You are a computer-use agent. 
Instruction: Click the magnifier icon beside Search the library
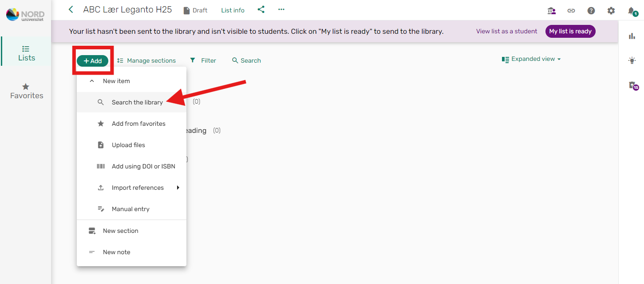(101, 102)
